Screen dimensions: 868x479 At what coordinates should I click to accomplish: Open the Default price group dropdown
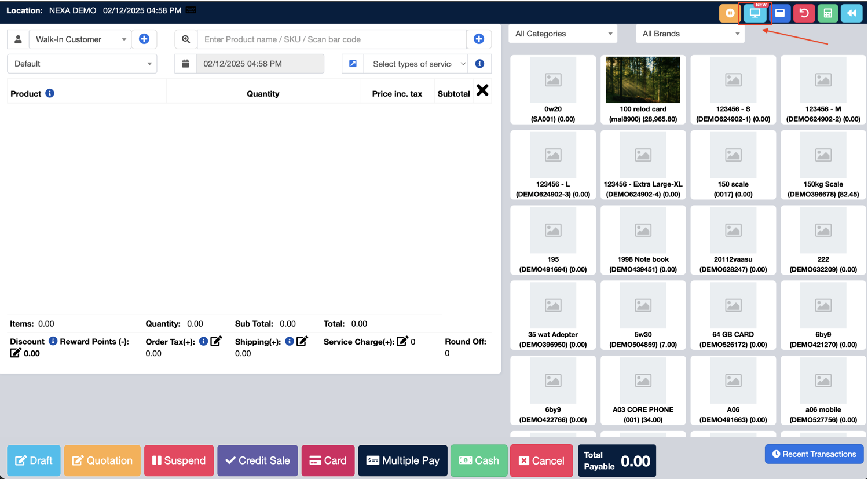(x=82, y=64)
